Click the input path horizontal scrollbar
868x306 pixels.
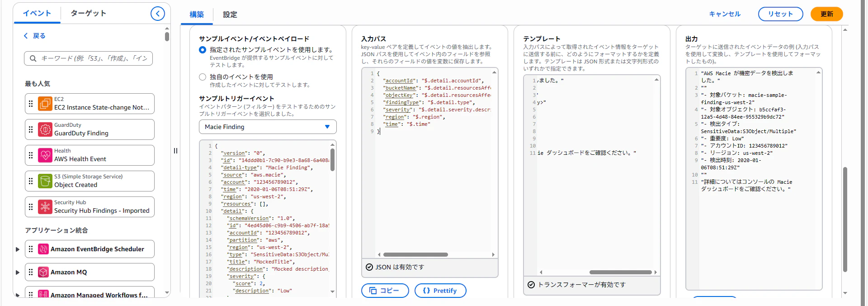point(415,254)
